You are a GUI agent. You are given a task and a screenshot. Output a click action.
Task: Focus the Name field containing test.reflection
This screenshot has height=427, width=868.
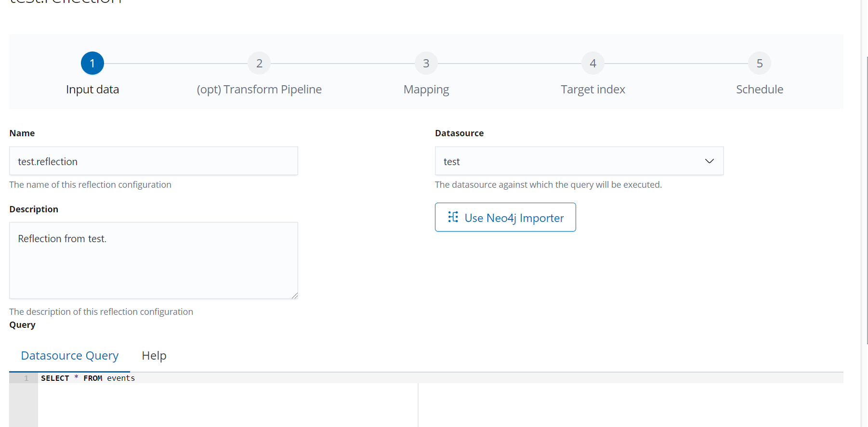tap(153, 161)
